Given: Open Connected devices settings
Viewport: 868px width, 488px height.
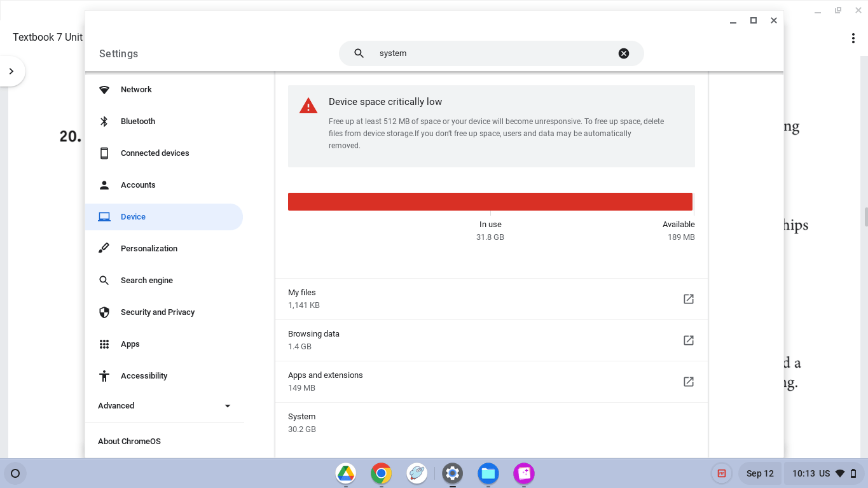Looking at the screenshot, I should (x=155, y=153).
